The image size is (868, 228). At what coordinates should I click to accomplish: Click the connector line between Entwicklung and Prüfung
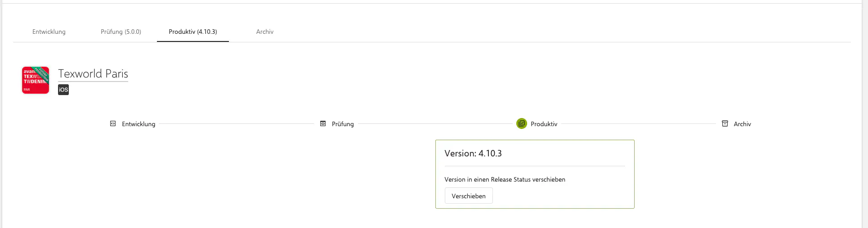(x=237, y=124)
